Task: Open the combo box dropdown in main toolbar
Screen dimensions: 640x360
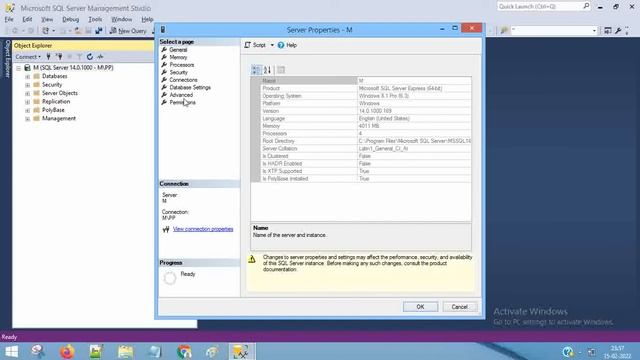Action: click(x=594, y=31)
